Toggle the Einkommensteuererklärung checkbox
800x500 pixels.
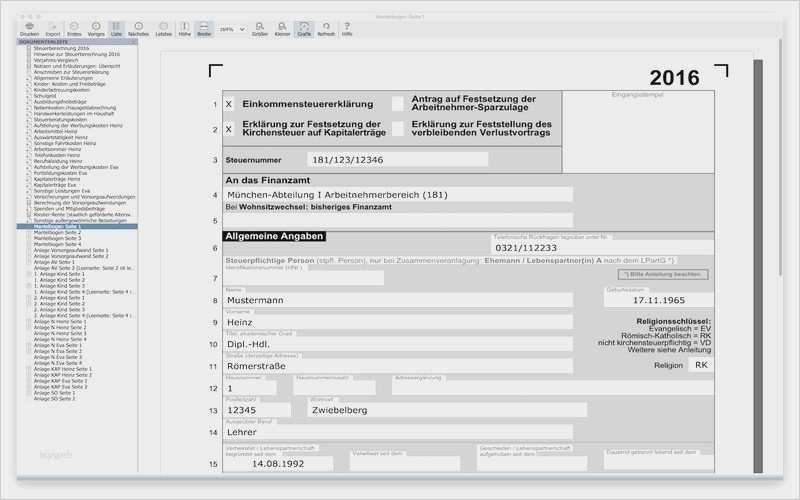pos(229,104)
